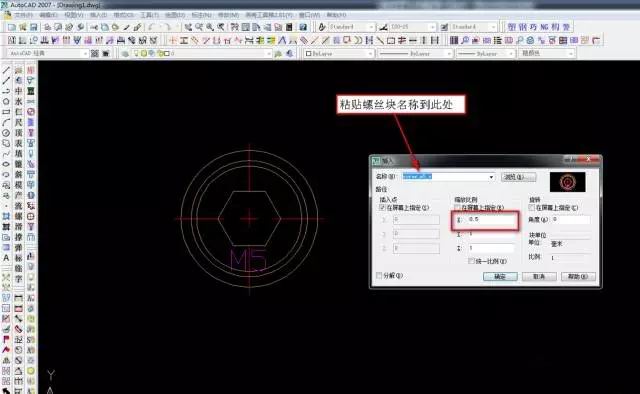Open the 插入(I) menu

pyautogui.click(x=98, y=15)
